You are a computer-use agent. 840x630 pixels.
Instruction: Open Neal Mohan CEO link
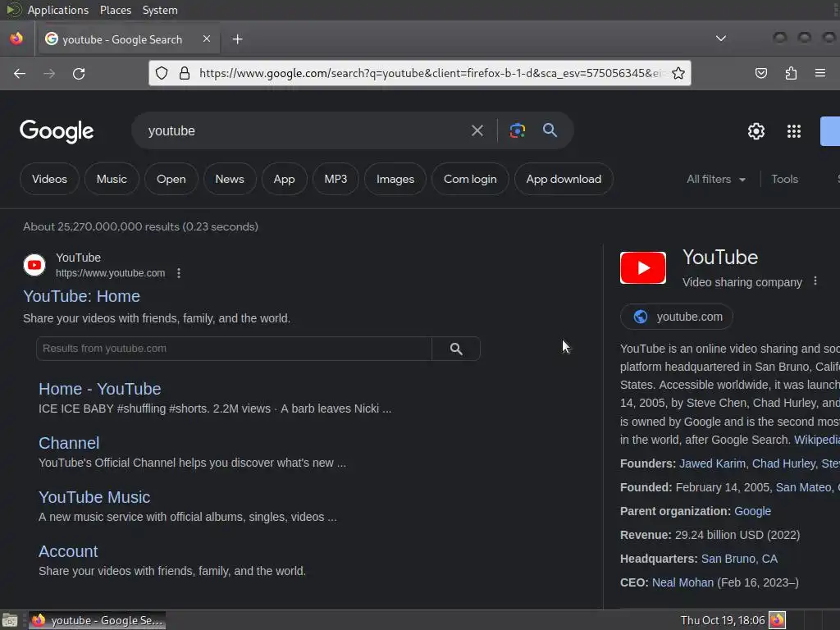[x=682, y=582]
